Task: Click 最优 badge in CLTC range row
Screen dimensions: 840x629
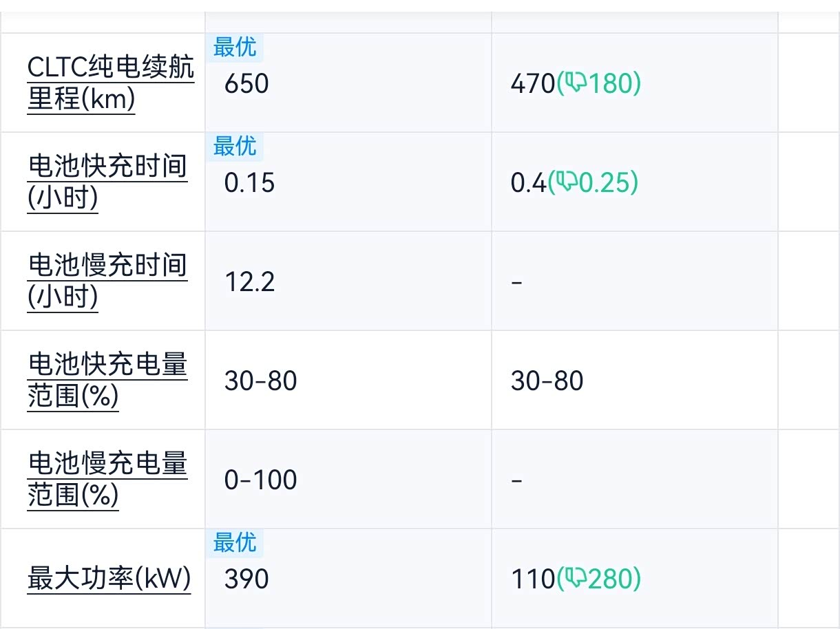Action: click(235, 47)
